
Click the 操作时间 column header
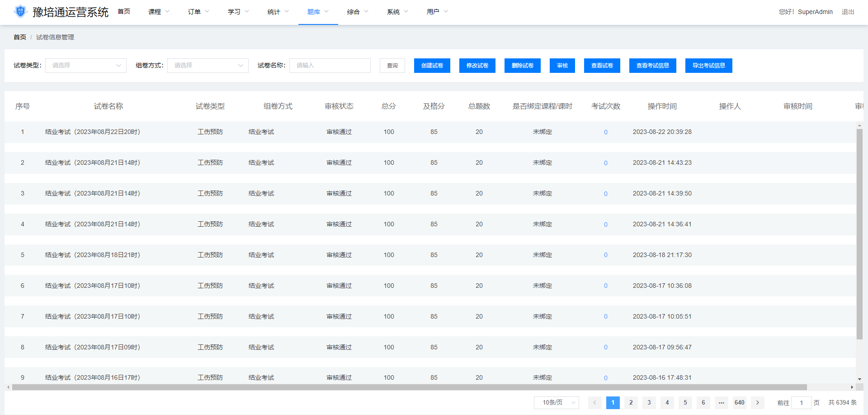pos(662,106)
